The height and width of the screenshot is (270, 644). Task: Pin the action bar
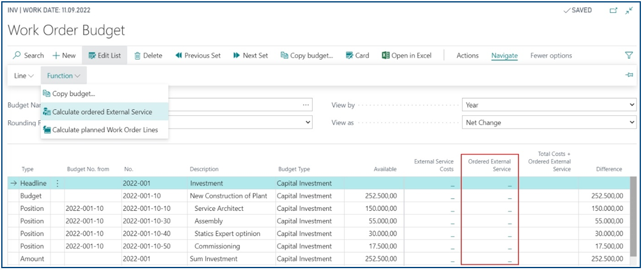(629, 75)
